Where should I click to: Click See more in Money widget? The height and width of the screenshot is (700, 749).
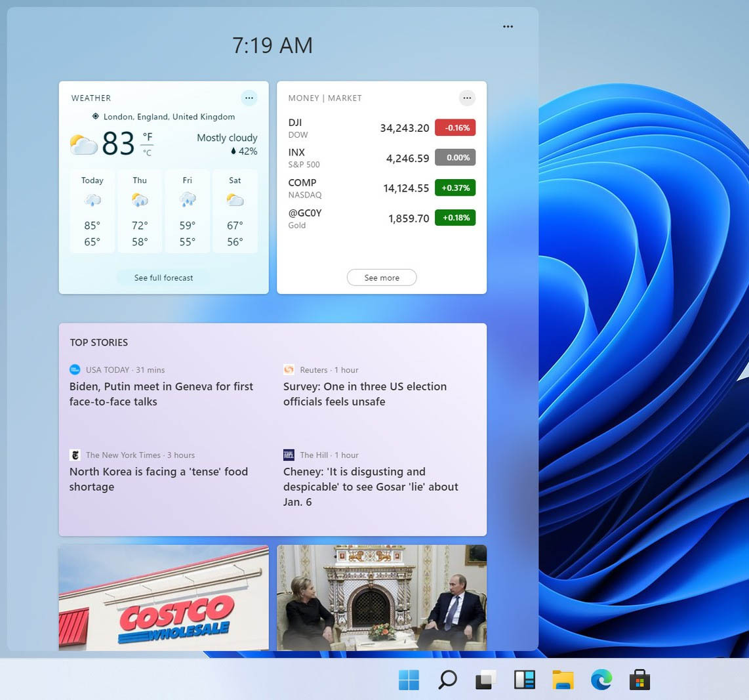click(381, 278)
